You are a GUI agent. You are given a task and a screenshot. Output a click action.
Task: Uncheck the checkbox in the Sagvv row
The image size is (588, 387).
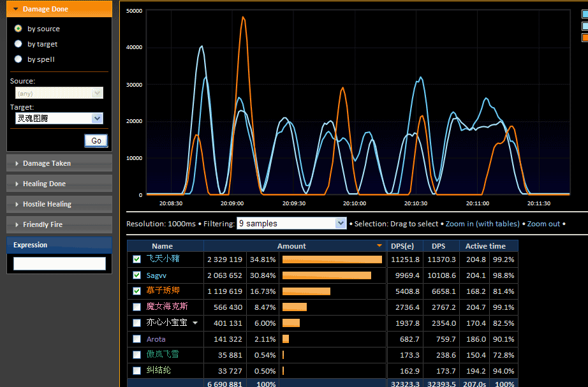[x=137, y=275]
